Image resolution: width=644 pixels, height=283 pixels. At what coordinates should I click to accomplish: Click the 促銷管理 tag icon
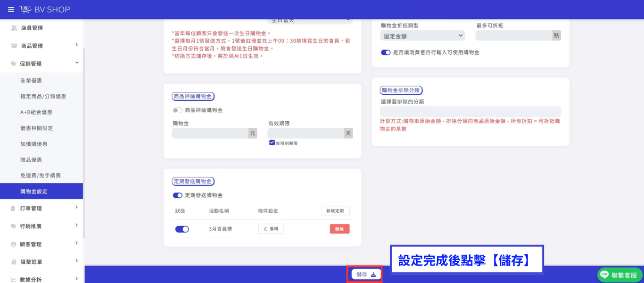click(13, 64)
